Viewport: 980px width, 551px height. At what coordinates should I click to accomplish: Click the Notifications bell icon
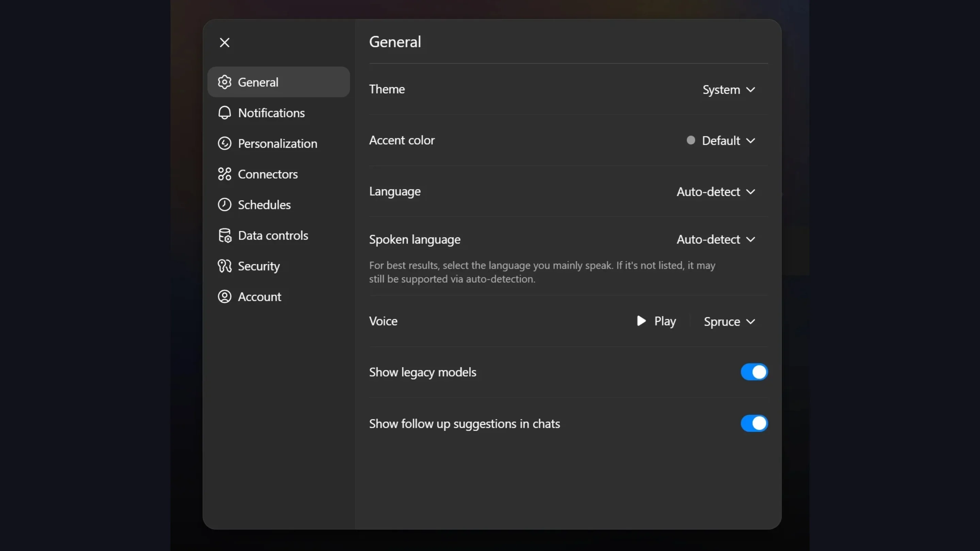[x=225, y=113]
